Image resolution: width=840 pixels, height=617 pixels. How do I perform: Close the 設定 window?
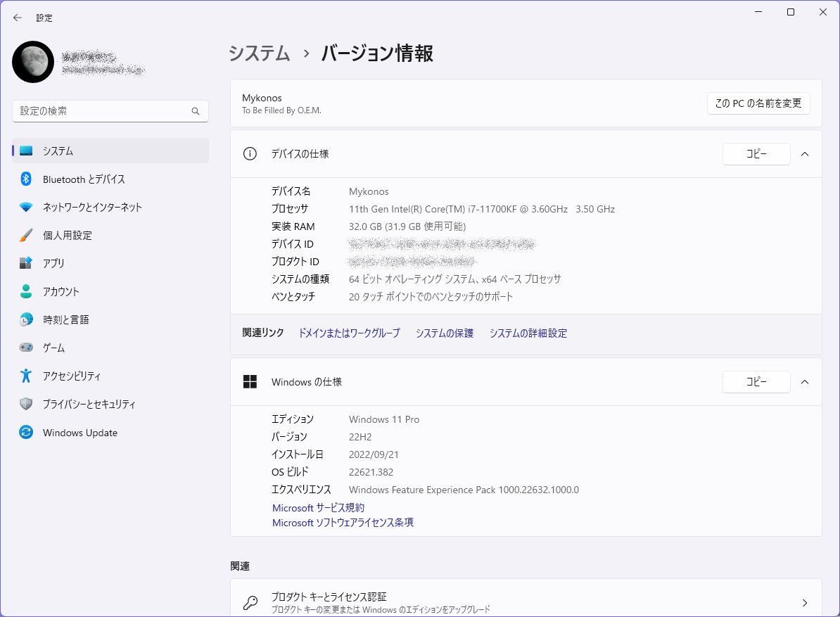click(x=823, y=13)
